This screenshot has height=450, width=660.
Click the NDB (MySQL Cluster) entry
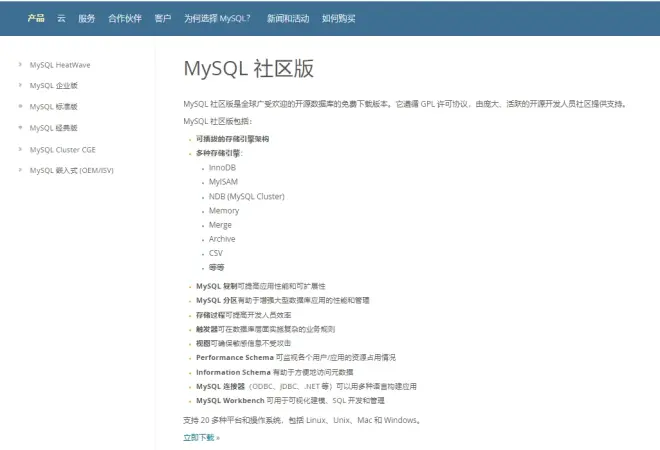247,197
